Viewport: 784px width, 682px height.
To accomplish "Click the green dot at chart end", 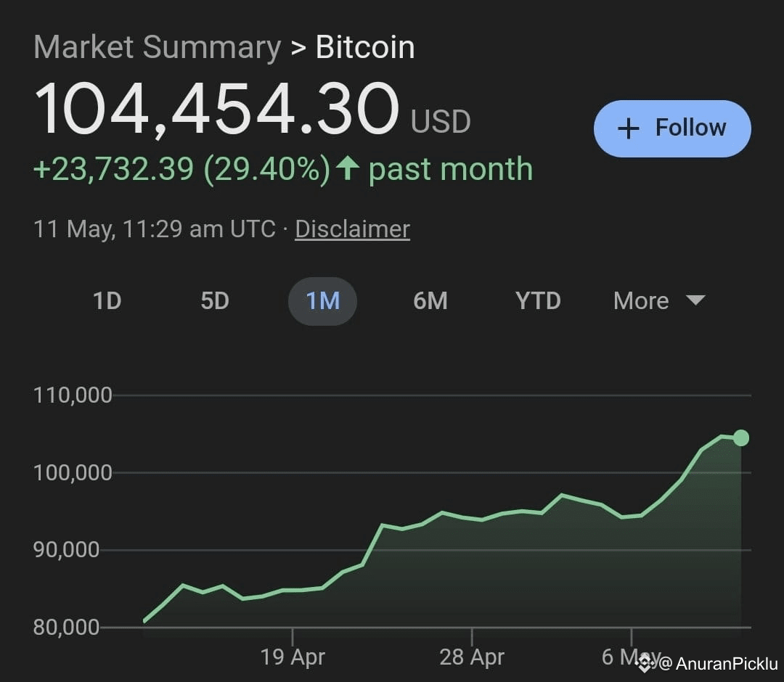I will point(741,437).
